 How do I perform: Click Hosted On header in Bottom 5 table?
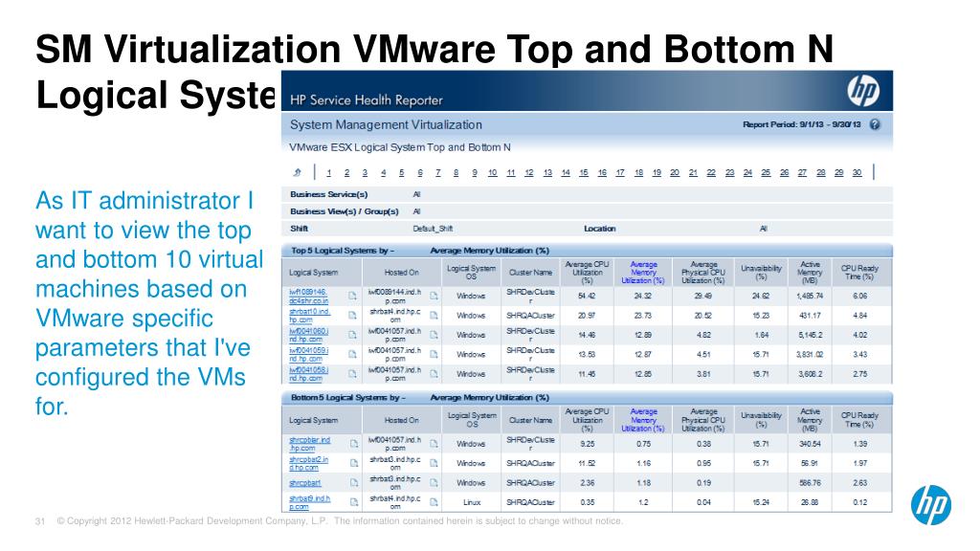click(x=401, y=421)
